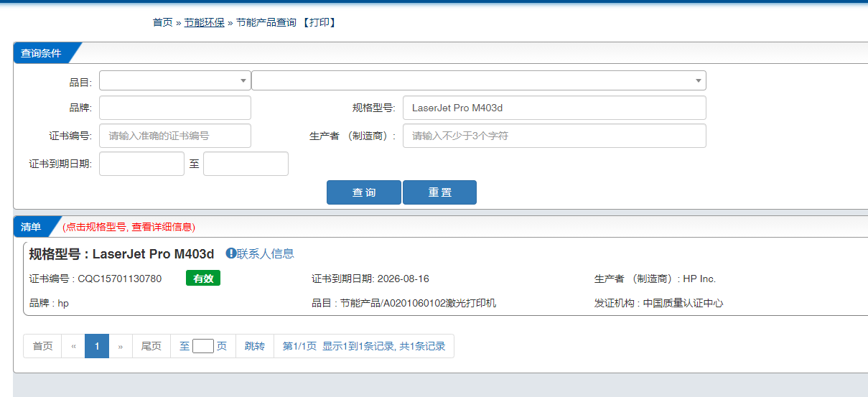
Task: Focus the page number jump input
Action: 203,346
